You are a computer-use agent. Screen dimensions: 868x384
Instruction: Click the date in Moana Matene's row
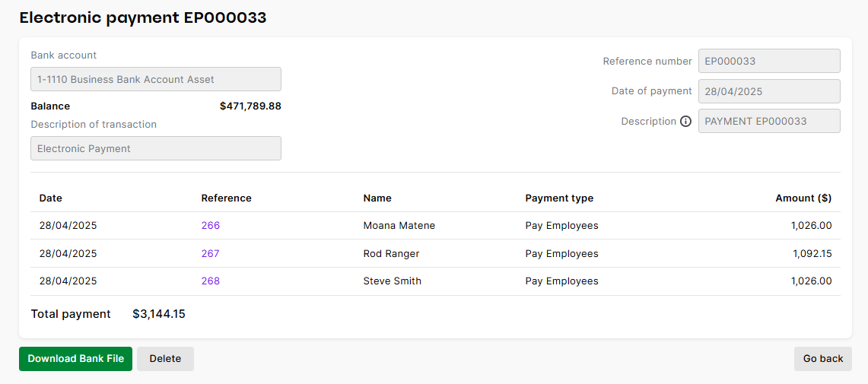point(68,226)
